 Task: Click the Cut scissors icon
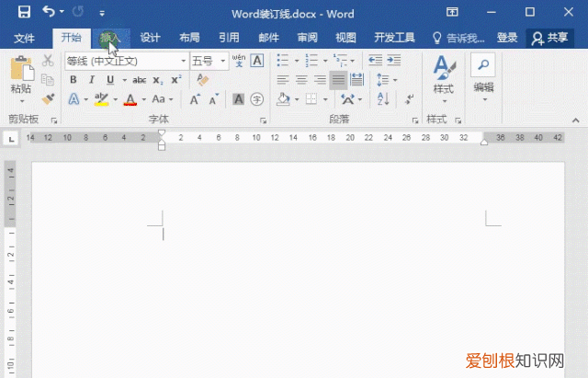tap(48, 61)
